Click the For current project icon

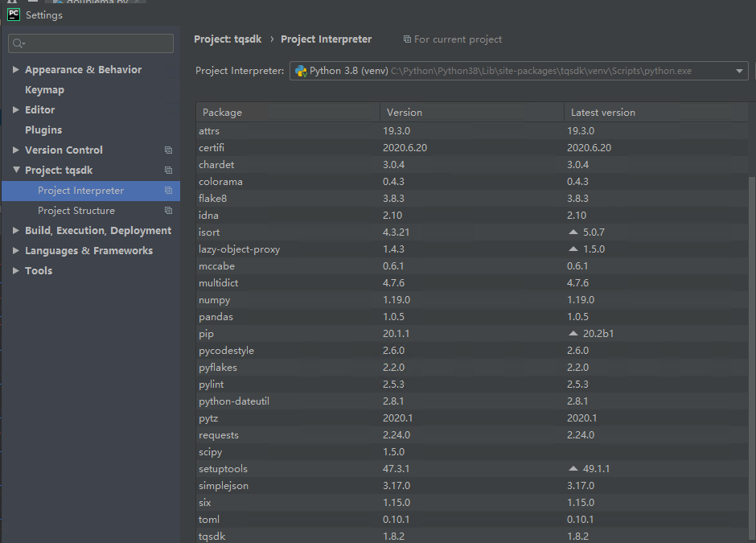(408, 39)
